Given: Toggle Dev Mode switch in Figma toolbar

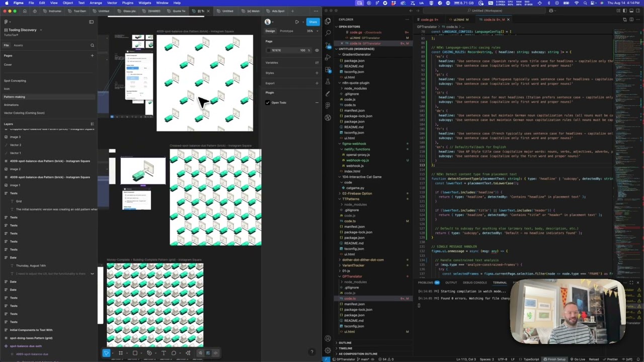Looking at the screenshot, I should click(x=215, y=353).
